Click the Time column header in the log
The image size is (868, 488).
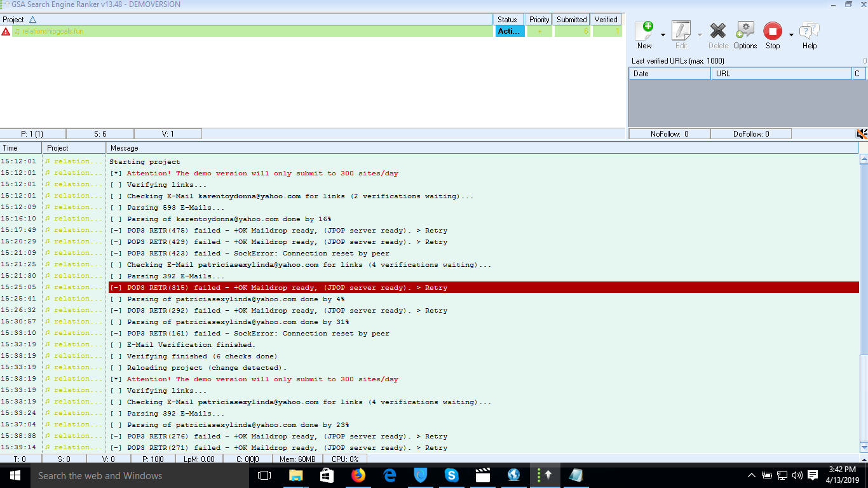[21, 148]
